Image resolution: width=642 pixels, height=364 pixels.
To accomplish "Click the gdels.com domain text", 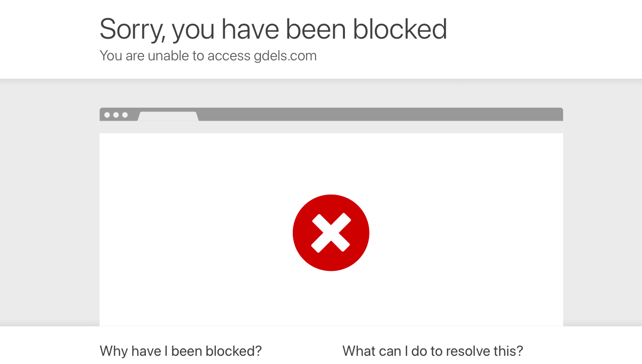I will pyautogui.click(x=285, y=56).
